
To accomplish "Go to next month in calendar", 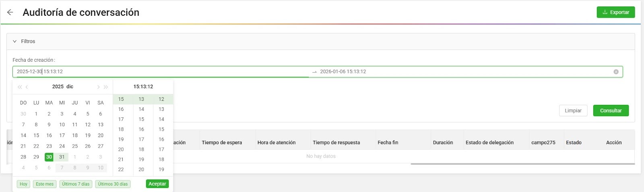I will (98, 87).
